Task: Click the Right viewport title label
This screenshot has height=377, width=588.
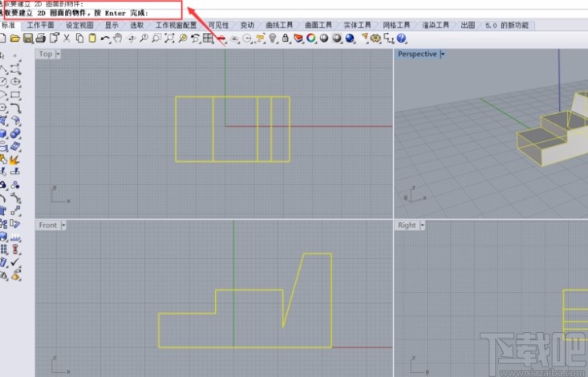Action: tap(407, 225)
